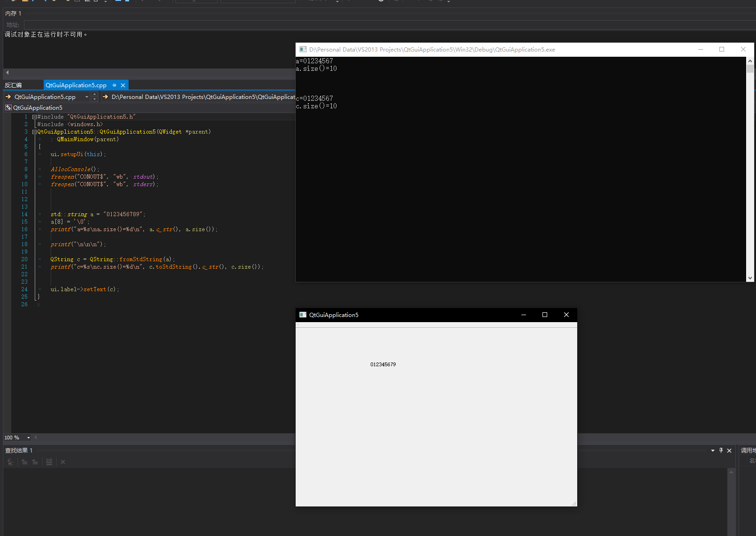The image size is (756, 536).
Task: Click the 地址 address input field
Action: click(389, 24)
